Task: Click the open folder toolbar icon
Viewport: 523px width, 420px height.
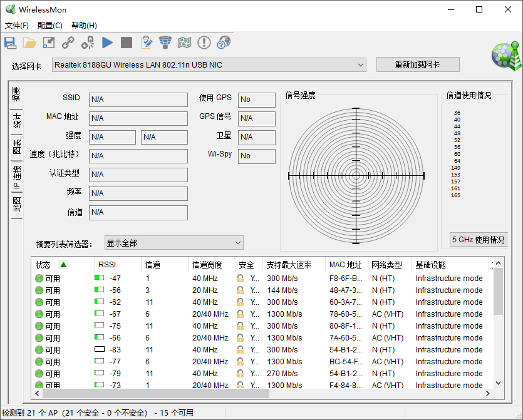Action: coord(29,43)
